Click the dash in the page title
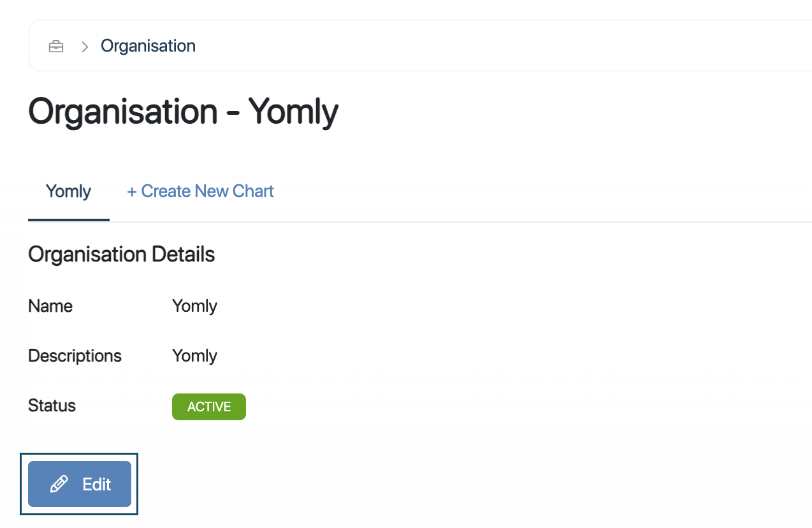This screenshot has height=528, width=812. pos(232,114)
